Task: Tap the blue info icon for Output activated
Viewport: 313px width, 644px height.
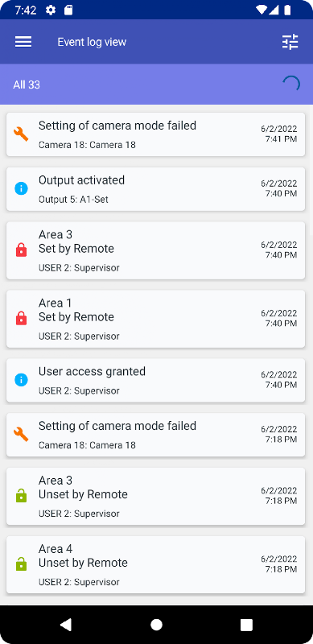Action: [x=22, y=189]
